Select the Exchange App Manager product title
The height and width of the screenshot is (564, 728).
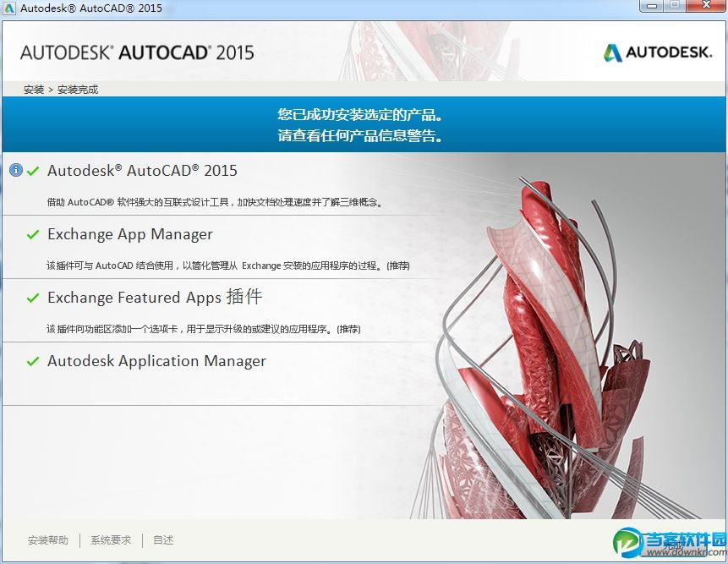point(130,234)
